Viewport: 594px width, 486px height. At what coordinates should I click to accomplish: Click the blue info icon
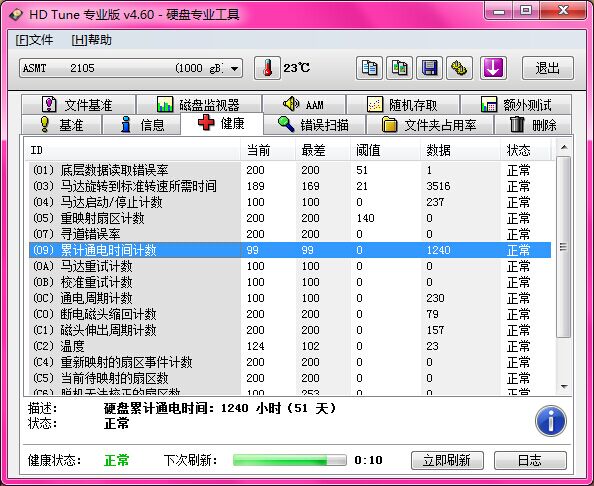tap(551, 421)
